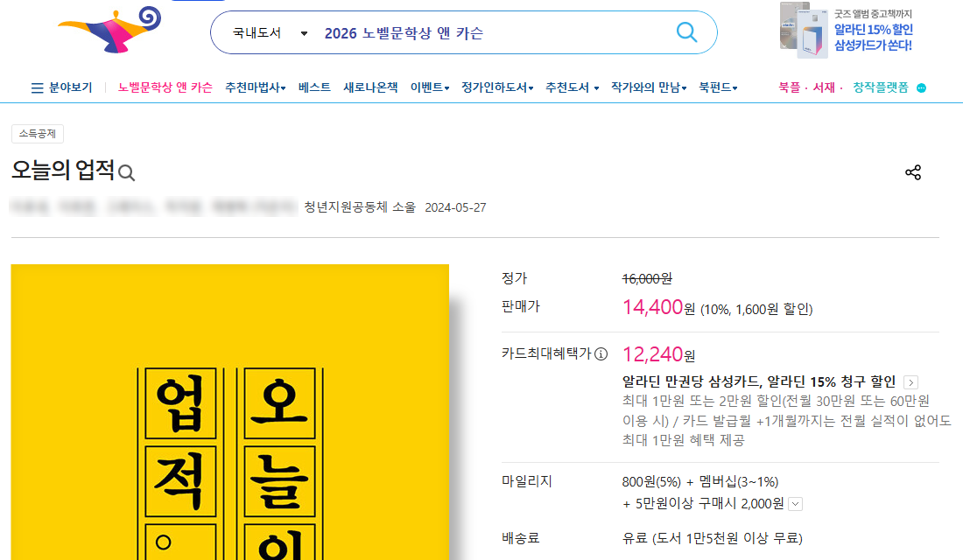Expand the 추천마법사 menu

(256, 87)
